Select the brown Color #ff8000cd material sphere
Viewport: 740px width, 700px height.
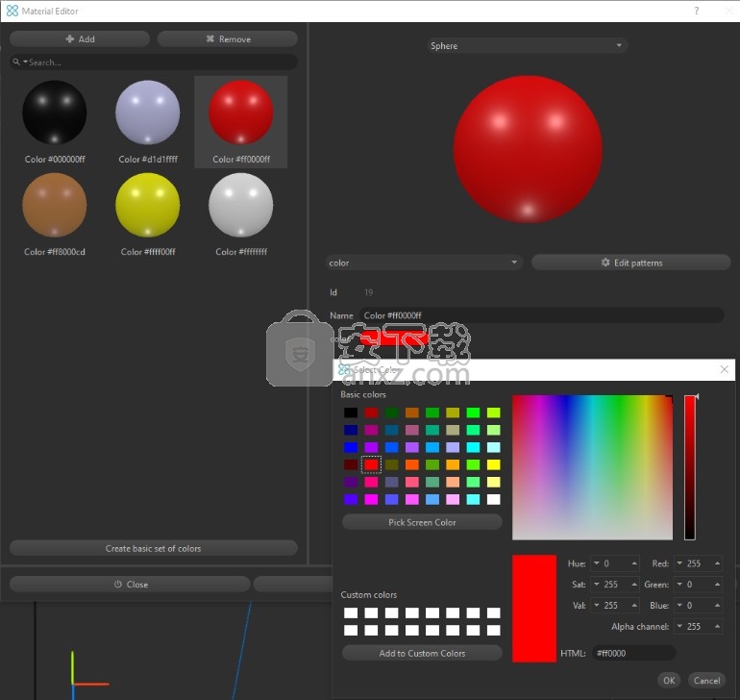click(55, 205)
